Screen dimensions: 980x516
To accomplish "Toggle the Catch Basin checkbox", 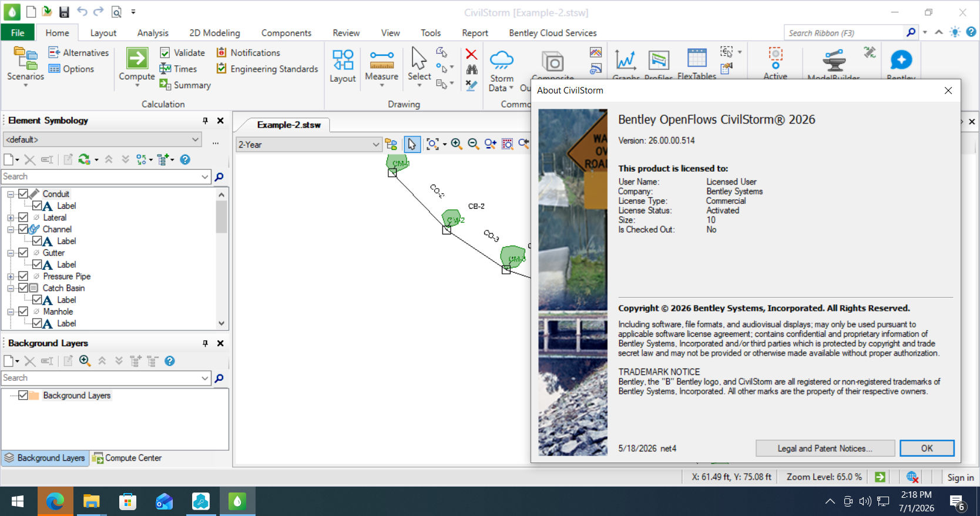I will (x=24, y=287).
